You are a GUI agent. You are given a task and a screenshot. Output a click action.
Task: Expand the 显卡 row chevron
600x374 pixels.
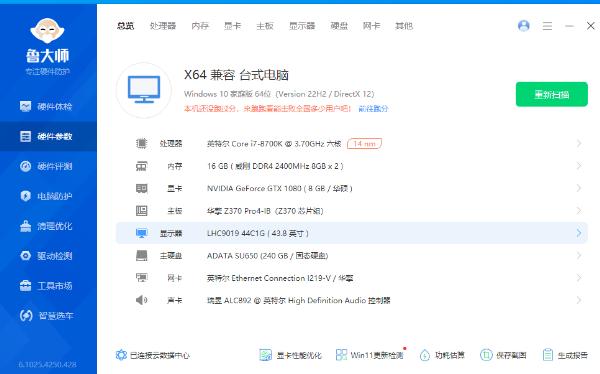click(x=579, y=188)
